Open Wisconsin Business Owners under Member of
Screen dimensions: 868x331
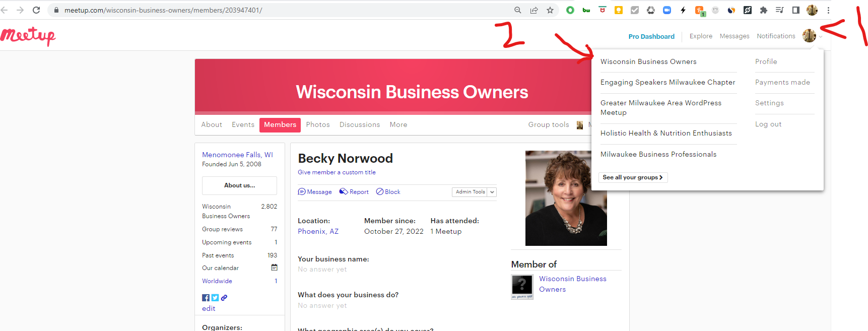(572, 284)
